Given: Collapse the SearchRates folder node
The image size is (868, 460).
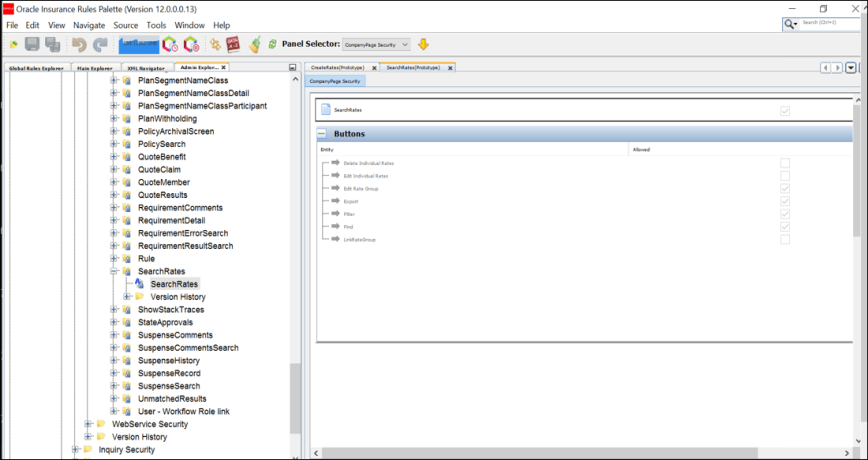Looking at the screenshot, I should click(114, 271).
